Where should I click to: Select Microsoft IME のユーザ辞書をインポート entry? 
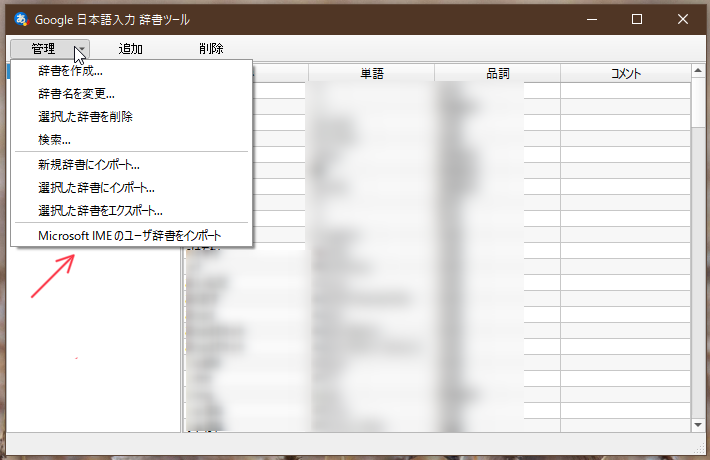131,235
